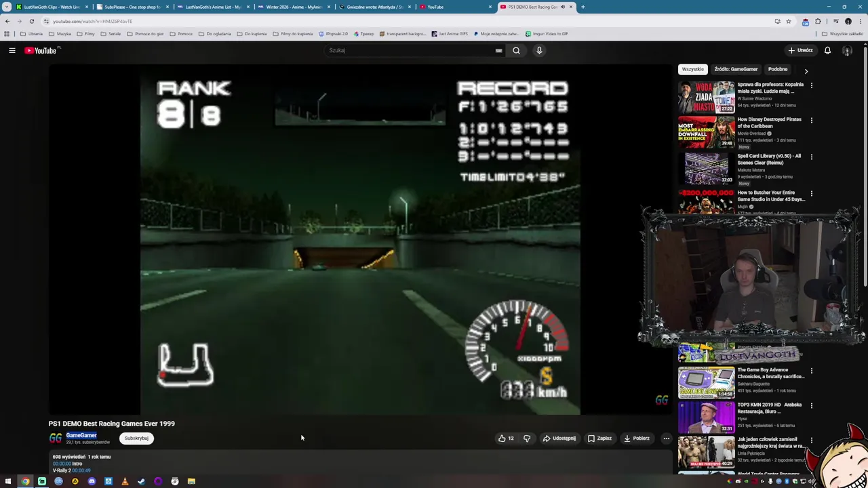Go back with the browser back arrow
The height and width of the screenshot is (488, 868).
click(x=7, y=21)
